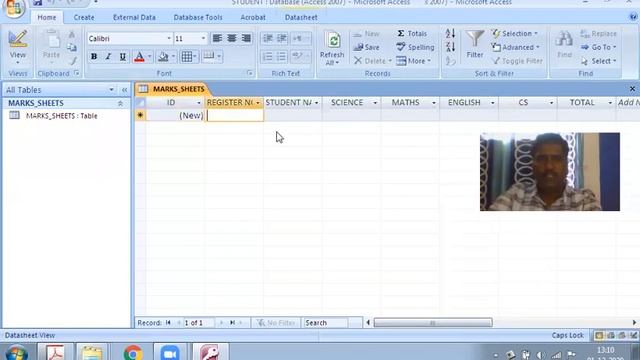Open Advanced filter options
Image resolution: width=640 pixels, height=360 pixels.
pos(516,47)
